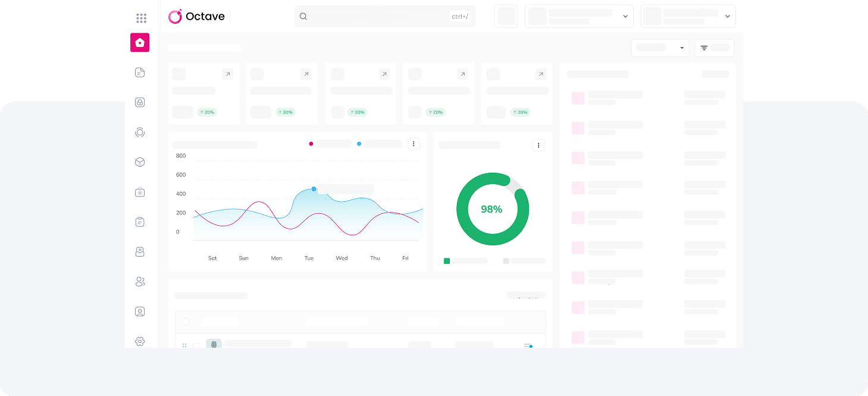This screenshot has width=868, height=396.
Task: Open Settings gear in sidebar
Action: 140,341
